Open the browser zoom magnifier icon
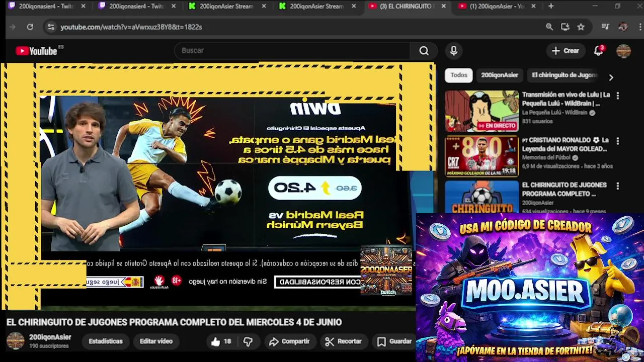Viewport: 644px width, 362px height. pyautogui.click(x=549, y=27)
